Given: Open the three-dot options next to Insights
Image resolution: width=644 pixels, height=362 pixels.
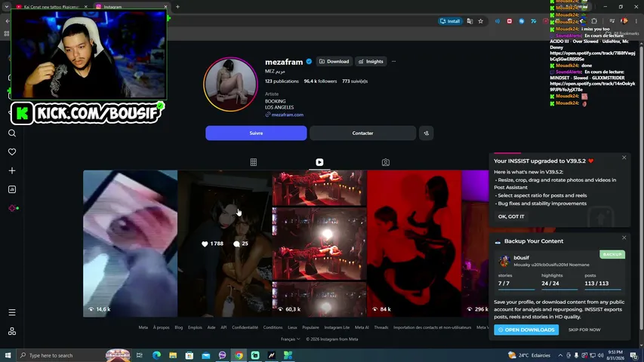Looking at the screenshot, I should [x=393, y=62].
